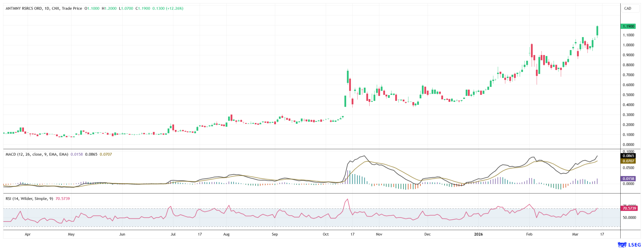Click the Apr label on the time axis

28,234
